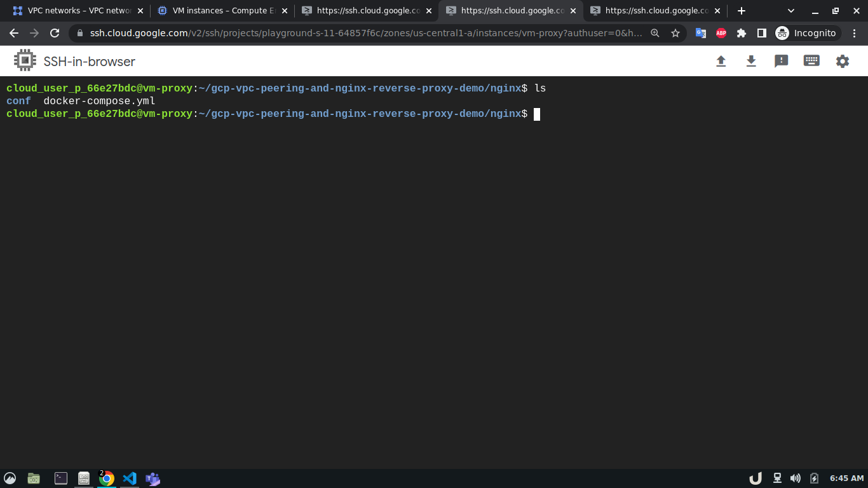Screen dimensions: 868x488
Task: Bookmark this page with star icon
Action: 675,33
